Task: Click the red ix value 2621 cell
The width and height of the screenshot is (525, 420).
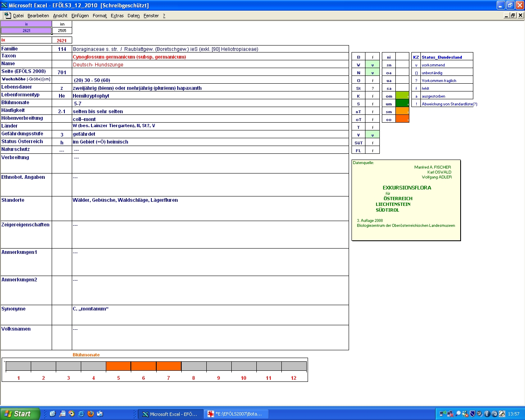Action: (62, 40)
